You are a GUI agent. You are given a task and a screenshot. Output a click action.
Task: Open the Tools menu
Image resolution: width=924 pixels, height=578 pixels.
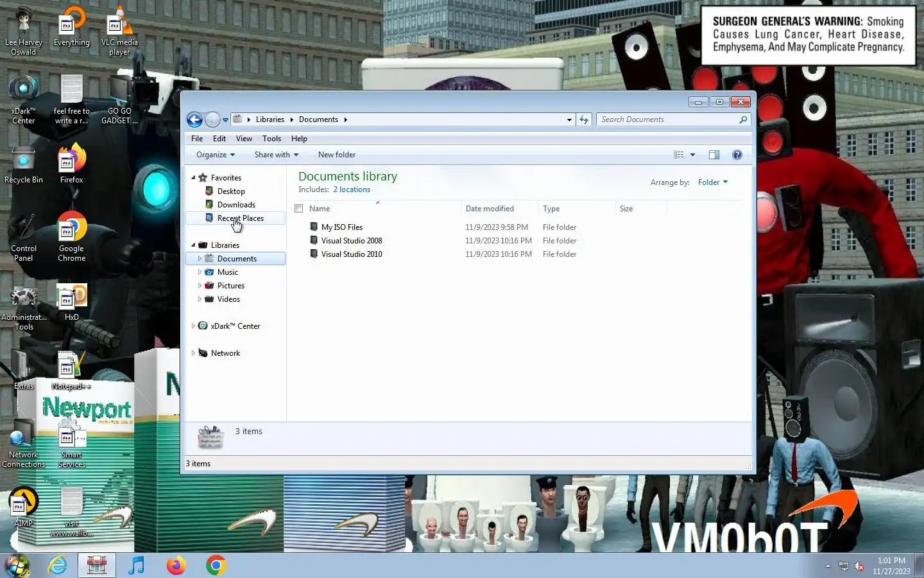(271, 139)
